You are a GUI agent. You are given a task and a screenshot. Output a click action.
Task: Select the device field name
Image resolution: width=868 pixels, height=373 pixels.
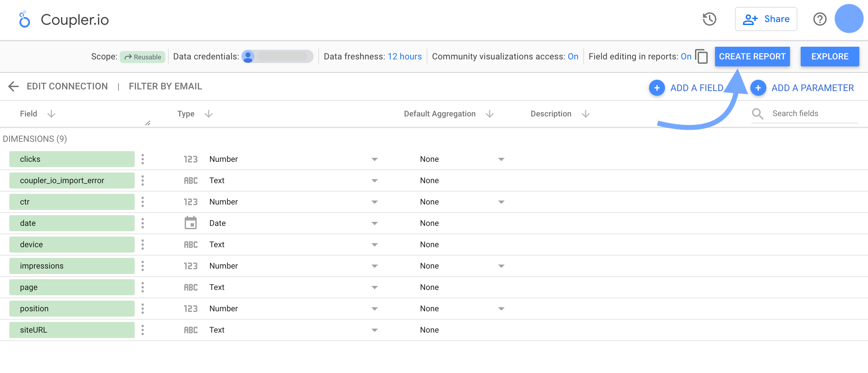[x=72, y=245]
